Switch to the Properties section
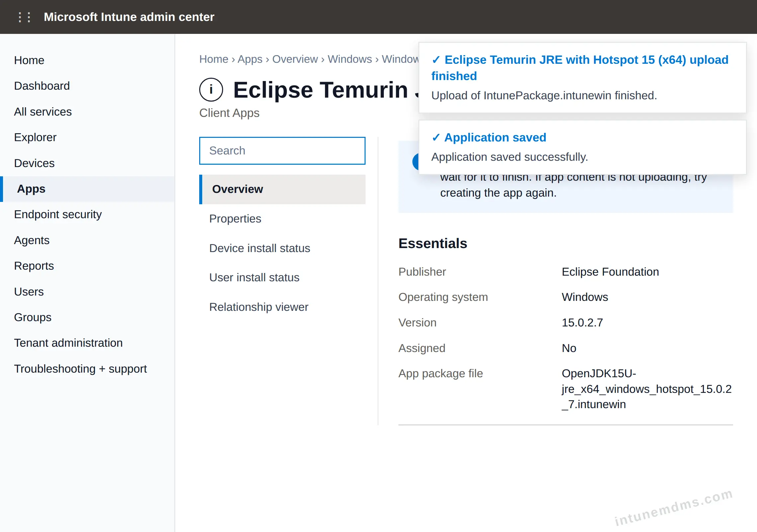The height and width of the screenshot is (532, 757). click(x=235, y=219)
